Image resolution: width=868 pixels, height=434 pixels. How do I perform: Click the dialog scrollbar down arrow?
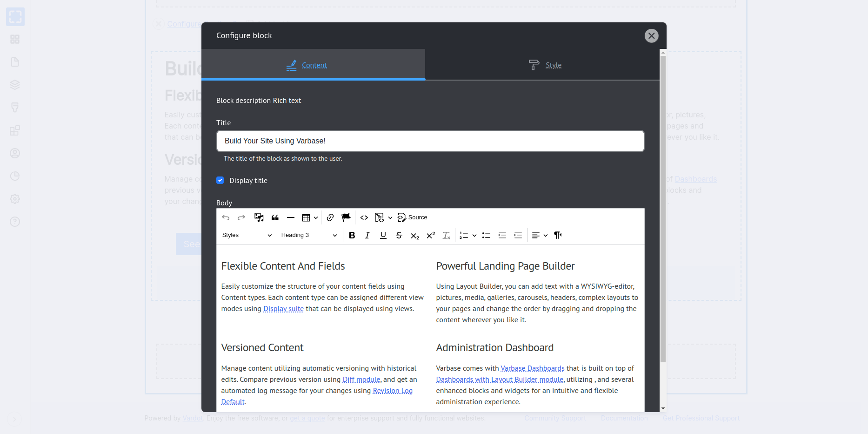click(663, 408)
